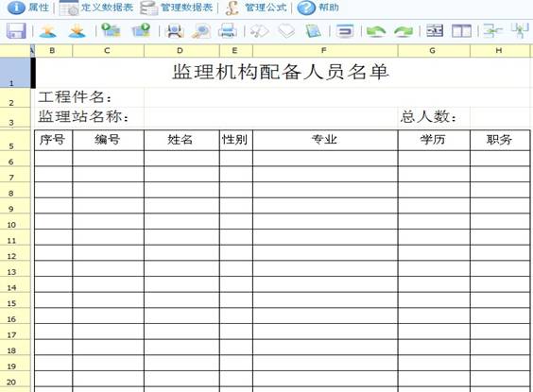Open 定义数据表 define data table
This screenshot has height=392, width=533.
(96, 8)
